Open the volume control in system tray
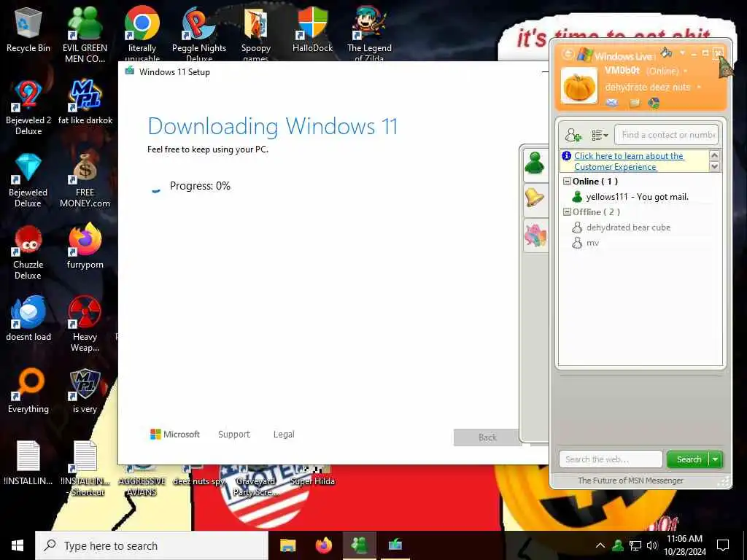This screenshot has height=560, width=747. pos(652,545)
